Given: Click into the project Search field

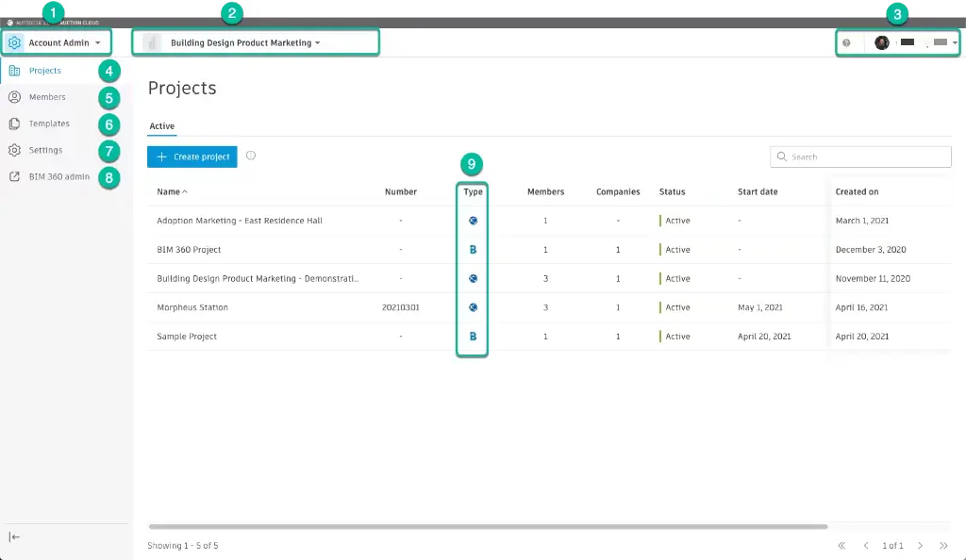Looking at the screenshot, I should click(860, 156).
